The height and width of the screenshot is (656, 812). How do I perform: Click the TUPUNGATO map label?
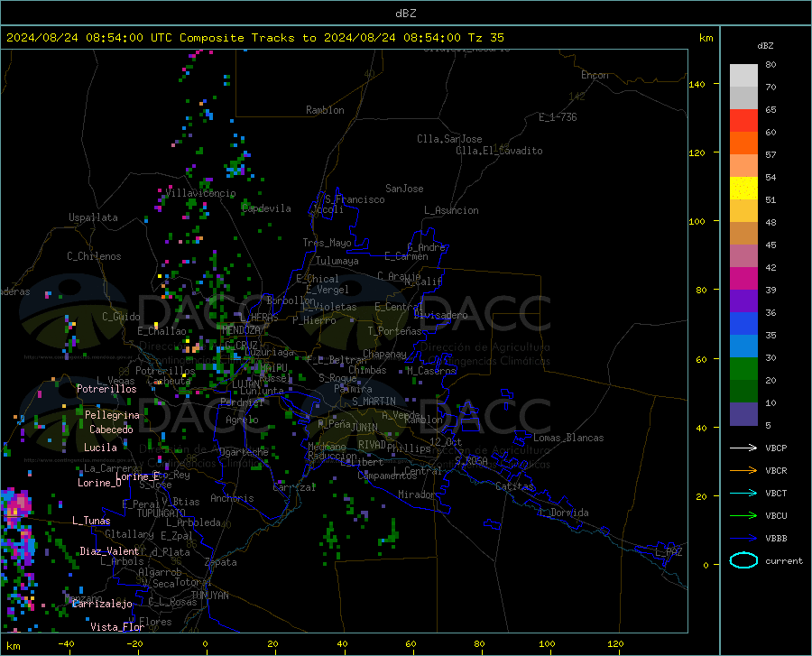161,513
